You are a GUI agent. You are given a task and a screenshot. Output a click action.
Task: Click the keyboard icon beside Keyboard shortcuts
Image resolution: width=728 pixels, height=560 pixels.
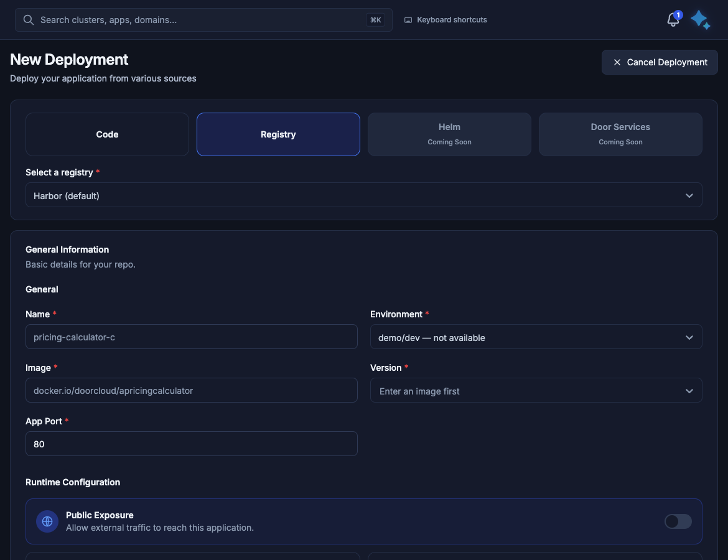tap(408, 20)
